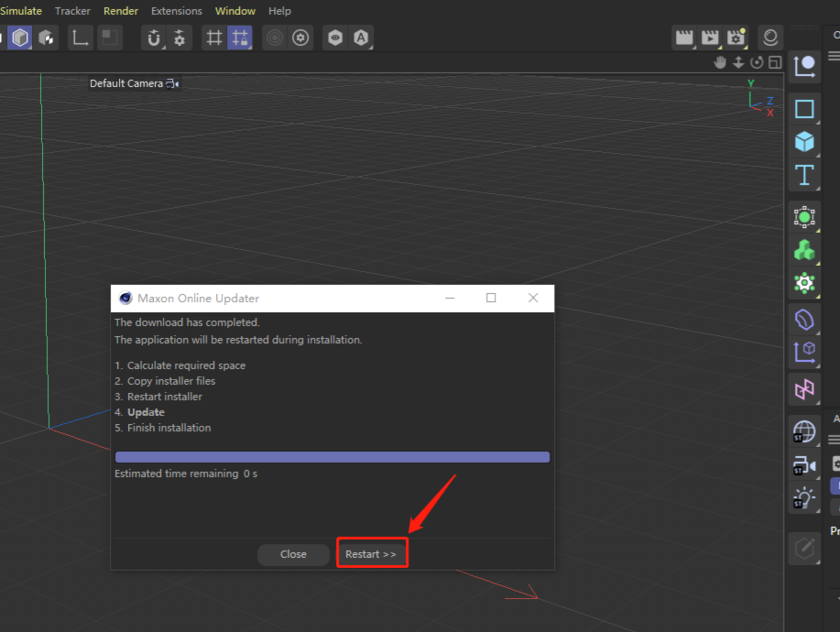Click the Text spline tool icon
This screenshot has width=840, height=632.
click(804, 174)
